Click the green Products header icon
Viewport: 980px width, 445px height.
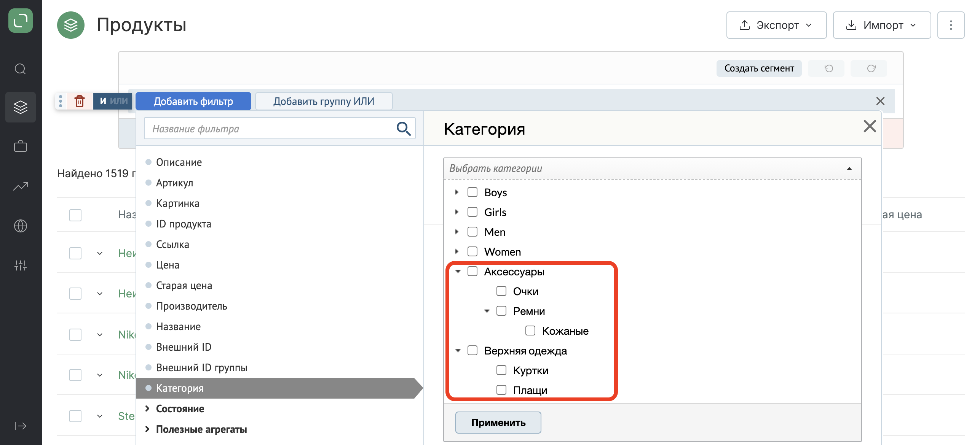click(x=71, y=25)
